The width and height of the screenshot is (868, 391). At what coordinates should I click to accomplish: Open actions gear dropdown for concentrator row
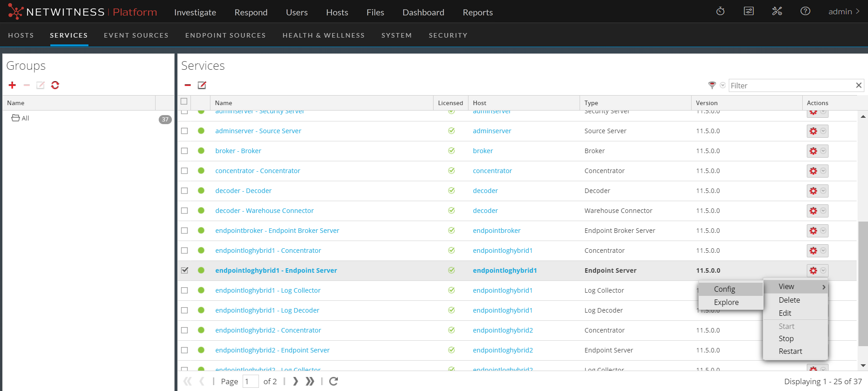[817, 171]
